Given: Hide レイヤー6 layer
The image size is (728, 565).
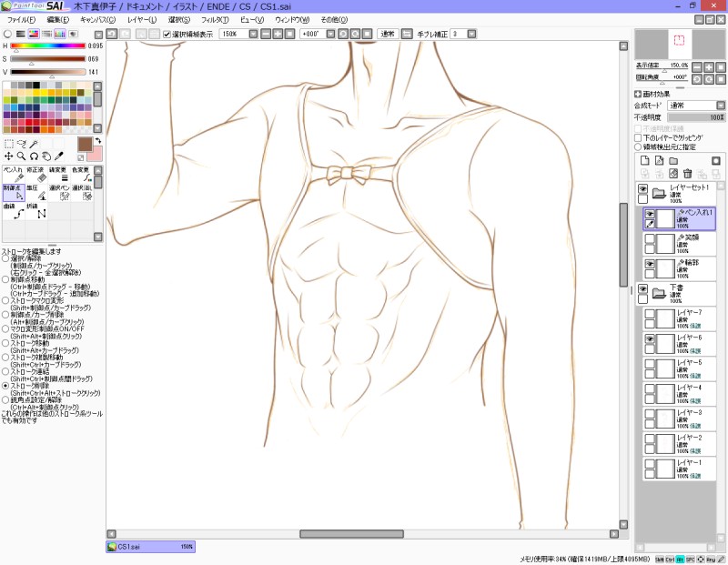Looking at the screenshot, I should click(x=650, y=338).
